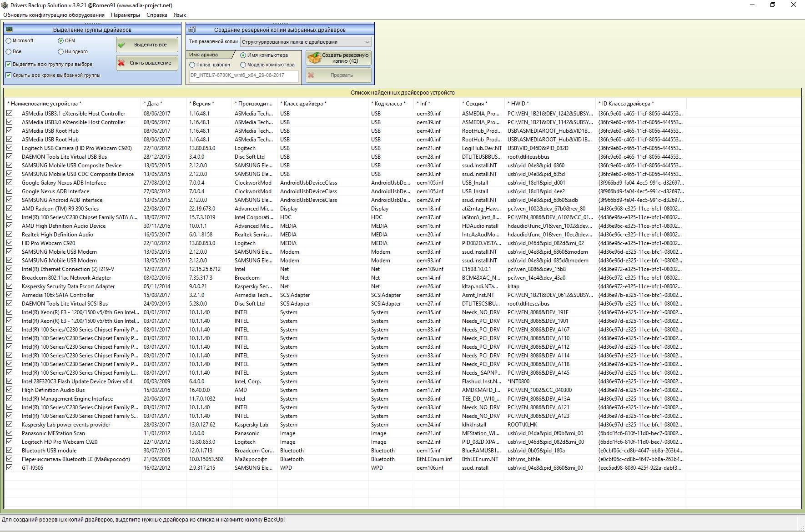The image size is (805, 532).
Task: Uncheck Intel(R) Management Engine Interface
Action: pos(9,398)
